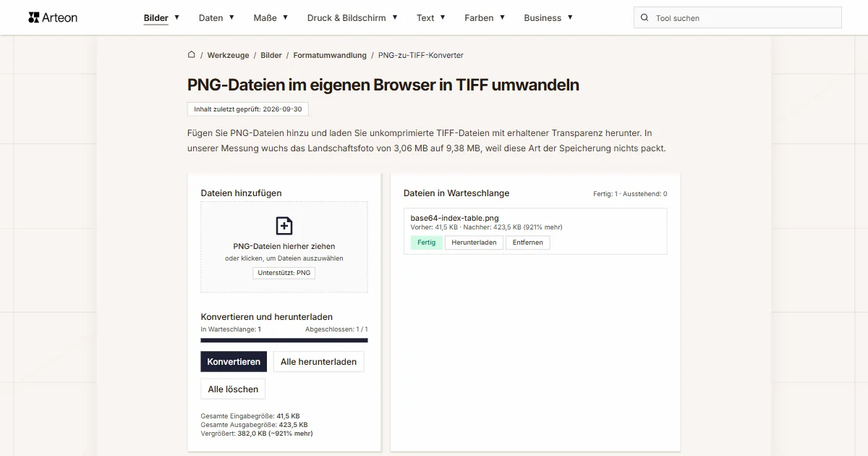Open the Maße menu
The width and height of the screenshot is (868, 456).
[265, 17]
